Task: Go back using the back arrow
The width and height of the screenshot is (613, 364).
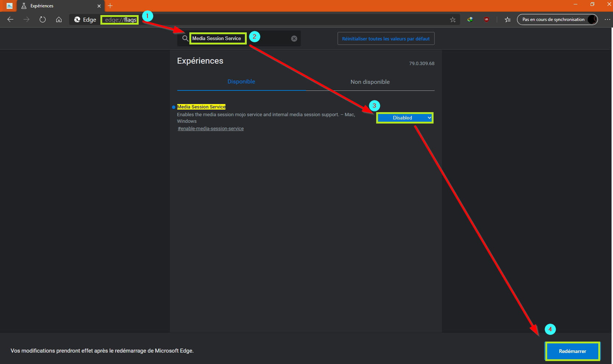Action: coord(10,19)
